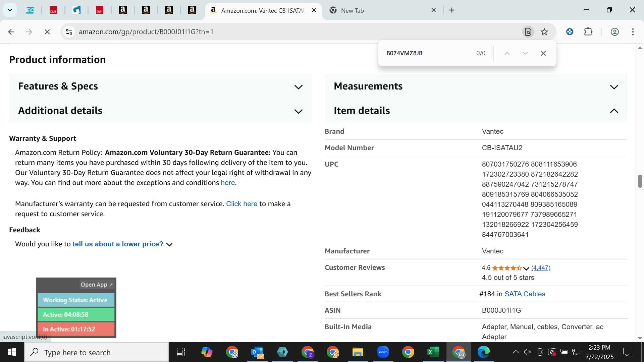Image resolution: width=644 pixels, height=362 pixels.
Task: Open a new tab with plus button
Action: [452, 10]
